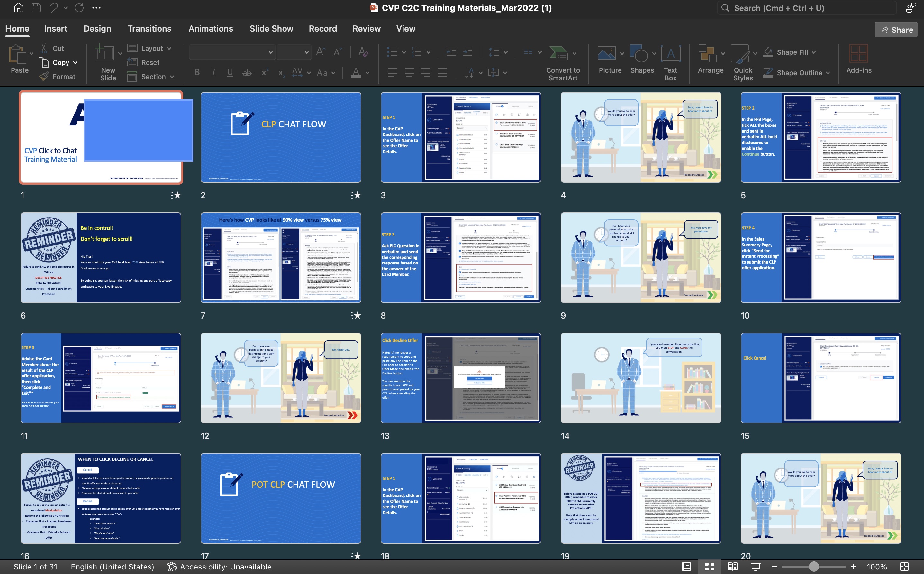Toggle Italic text formatting
The width and height of the screenshot is (924, 574).
pyautogui.click(x=213, y=72)
